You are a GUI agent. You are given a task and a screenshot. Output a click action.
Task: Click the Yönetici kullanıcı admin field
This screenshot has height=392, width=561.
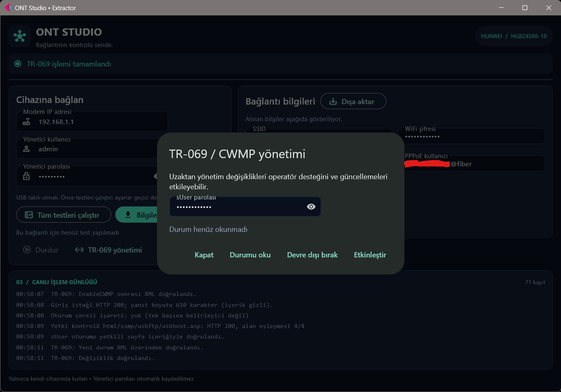pyautogui.click(x=87, y=149)
